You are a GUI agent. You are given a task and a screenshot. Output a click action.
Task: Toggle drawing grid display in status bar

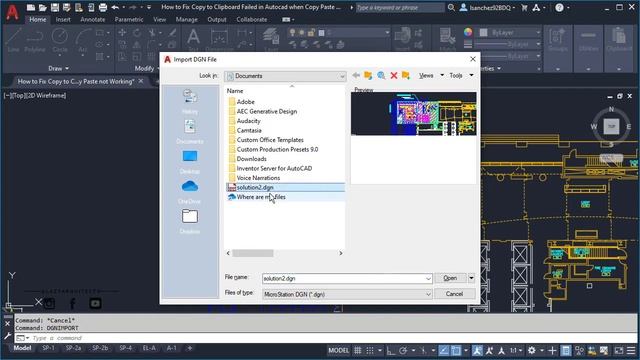tap(358, 350)
